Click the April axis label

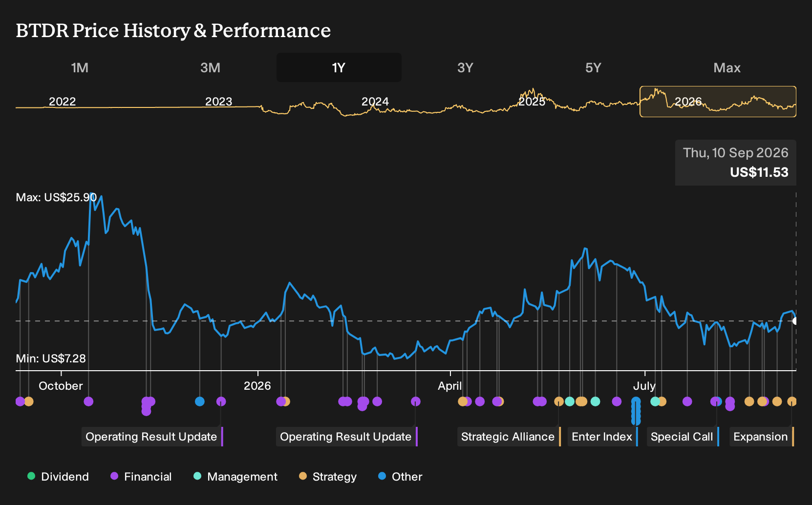point(449,386)
